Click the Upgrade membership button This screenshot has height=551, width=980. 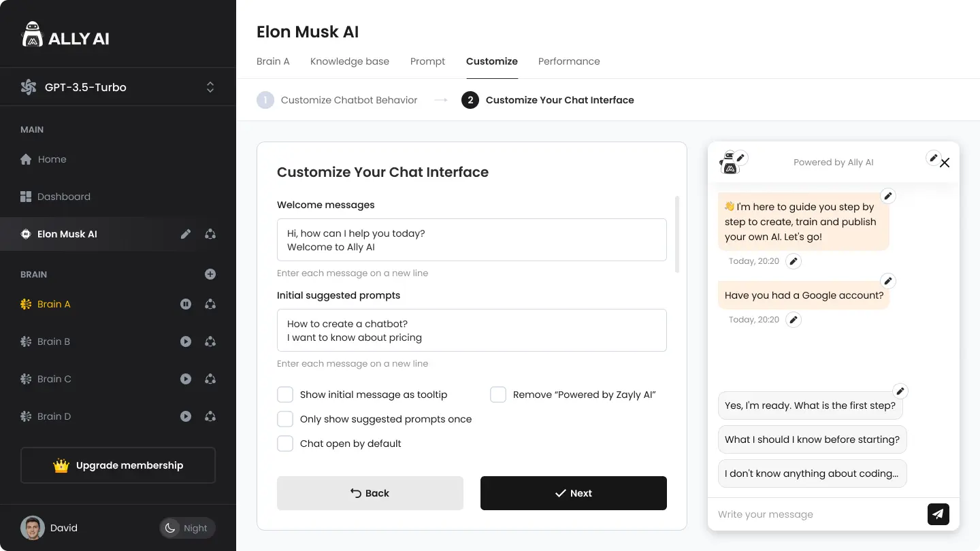click(118, 465)
